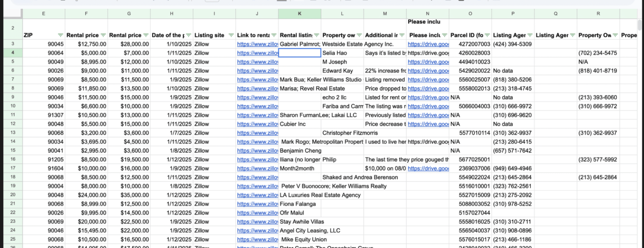The width and height of the screenshot is (644, 248).
Task: Click the 'echo 2 llc' cell
Action: pyautogui.click(x=342, y=97)
